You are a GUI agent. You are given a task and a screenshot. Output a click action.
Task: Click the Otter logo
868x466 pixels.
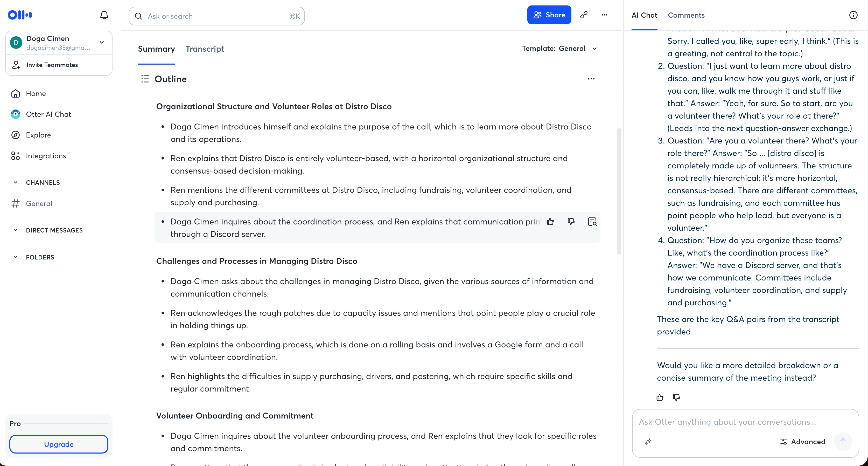20,15
